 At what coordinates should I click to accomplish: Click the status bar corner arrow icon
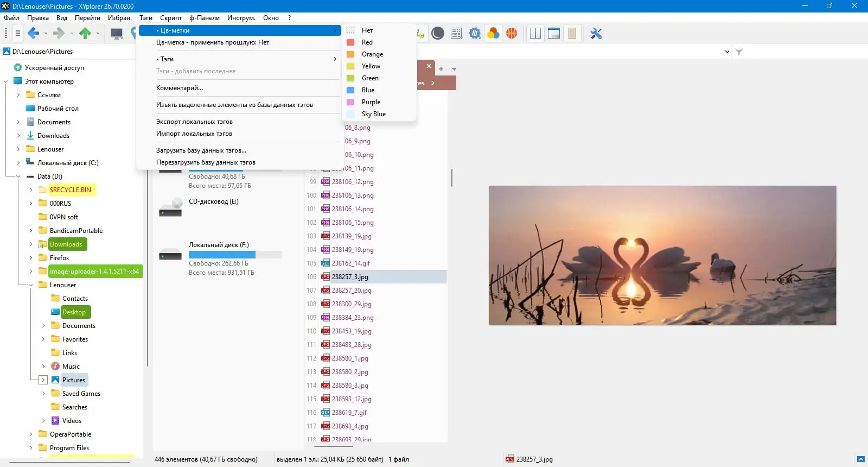[860, 459]
